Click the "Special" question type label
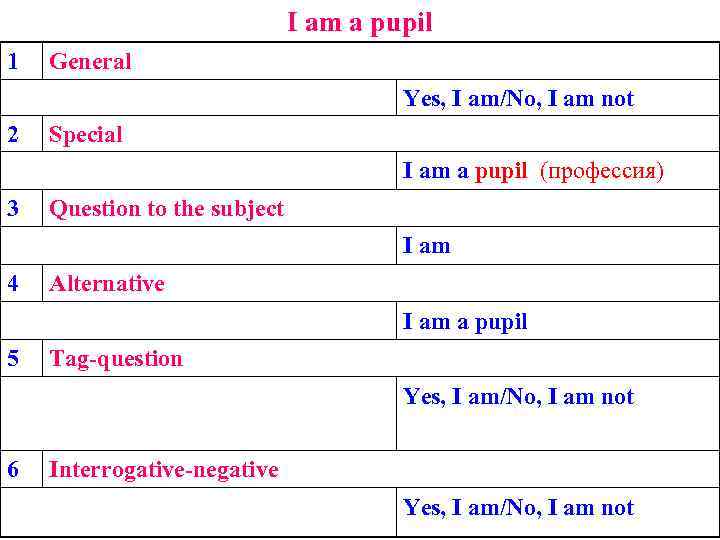720x540 pixels. (86, 135)
